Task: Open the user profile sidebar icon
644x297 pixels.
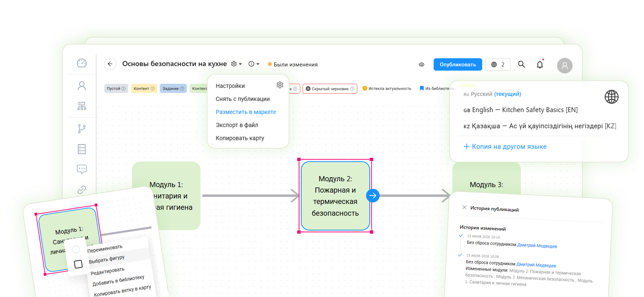Action: tap(82, 86)
